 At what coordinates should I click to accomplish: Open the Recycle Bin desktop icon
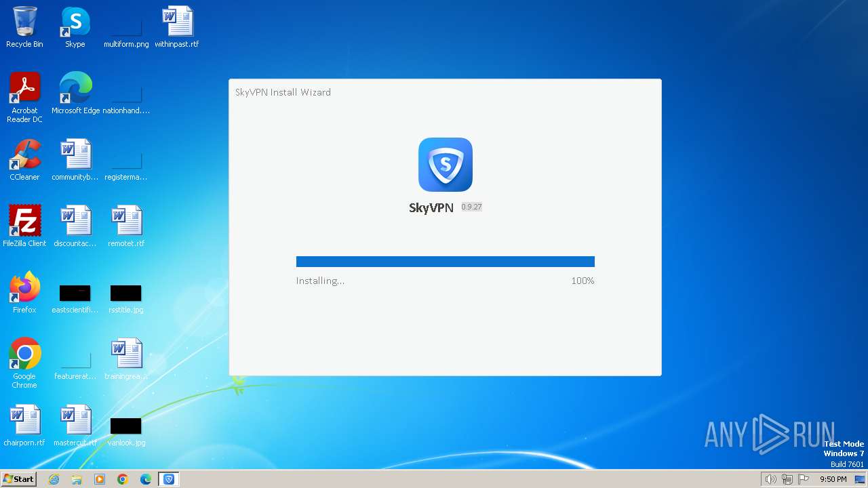[x=24, y=27]
